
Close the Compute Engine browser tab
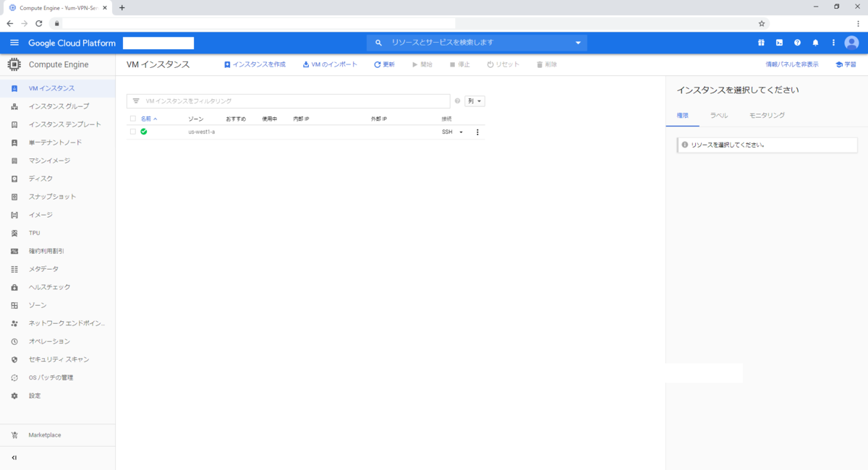click(105, 7)
